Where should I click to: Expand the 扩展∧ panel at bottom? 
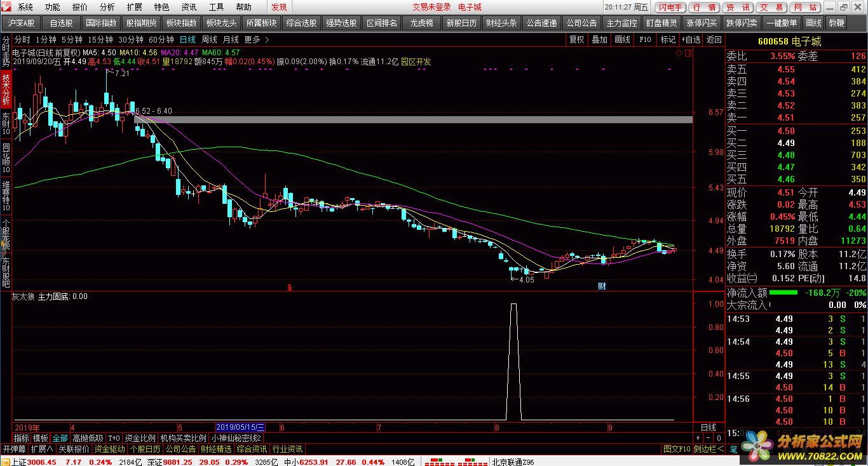point(42,449)
